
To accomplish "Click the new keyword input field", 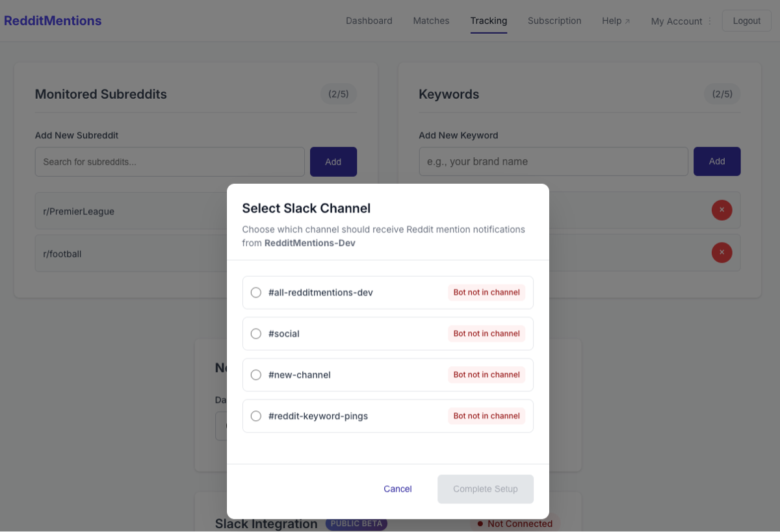I will point(553,161).
